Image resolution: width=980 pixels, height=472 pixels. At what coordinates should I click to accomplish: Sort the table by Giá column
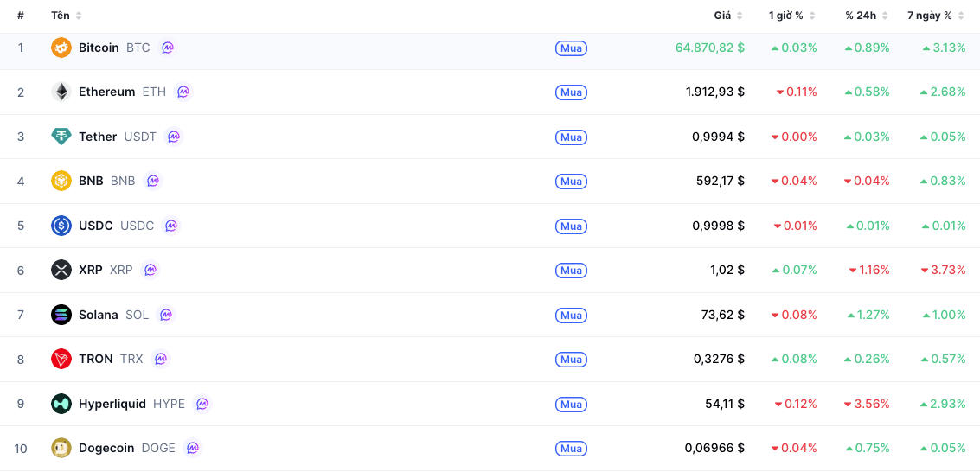tap(728, 16)
